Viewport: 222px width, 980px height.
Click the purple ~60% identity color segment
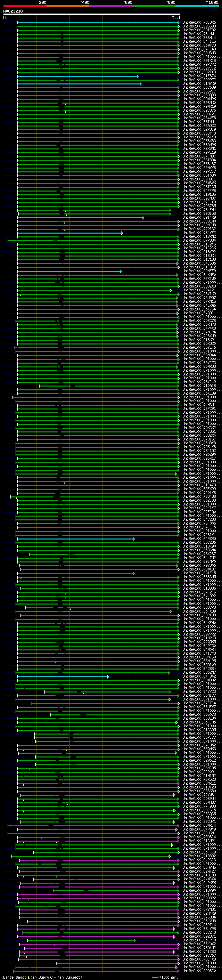111,6
